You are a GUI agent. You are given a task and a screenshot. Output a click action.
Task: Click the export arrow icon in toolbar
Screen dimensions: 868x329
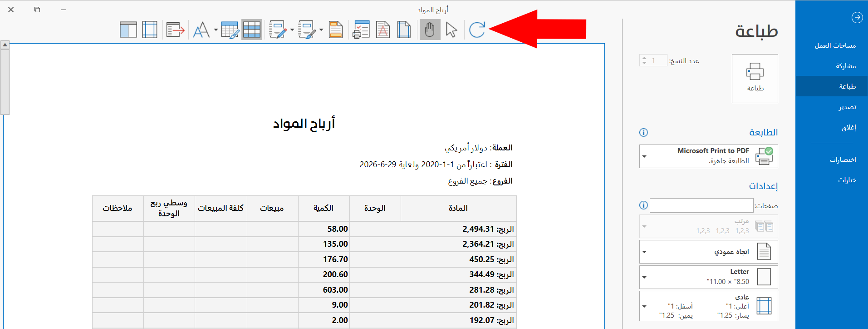[175, 30]
